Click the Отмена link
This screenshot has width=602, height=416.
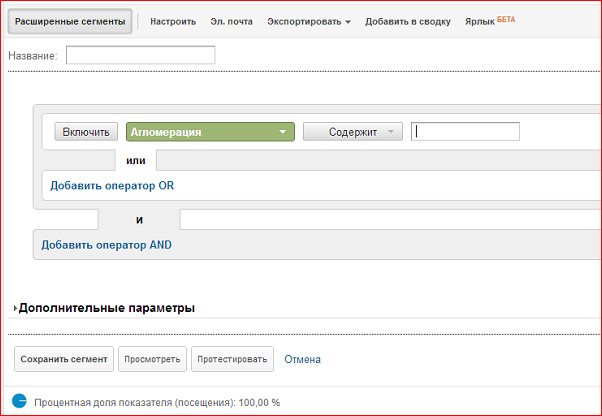pyautogui.click(x=303, y=359)
